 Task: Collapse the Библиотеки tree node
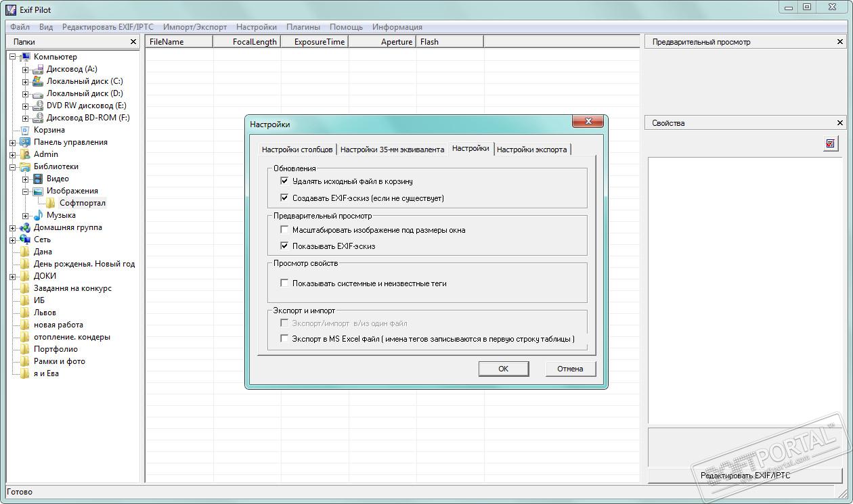point(12,166)
